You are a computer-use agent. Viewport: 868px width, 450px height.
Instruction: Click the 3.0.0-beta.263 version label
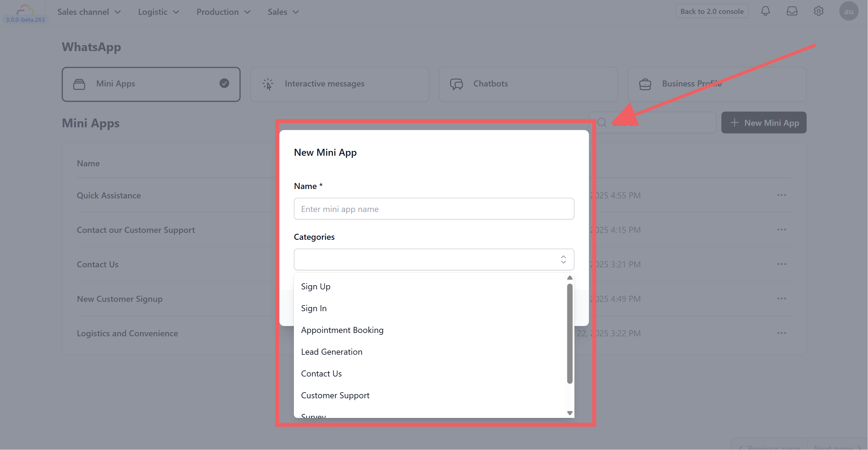[25, 20]
